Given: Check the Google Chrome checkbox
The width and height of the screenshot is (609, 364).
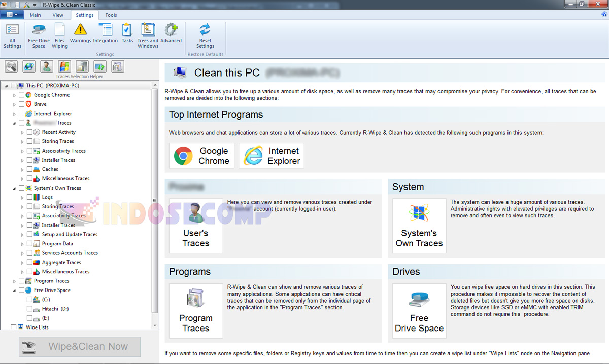Looking at the screenshot, I should (x=21, y=95).
